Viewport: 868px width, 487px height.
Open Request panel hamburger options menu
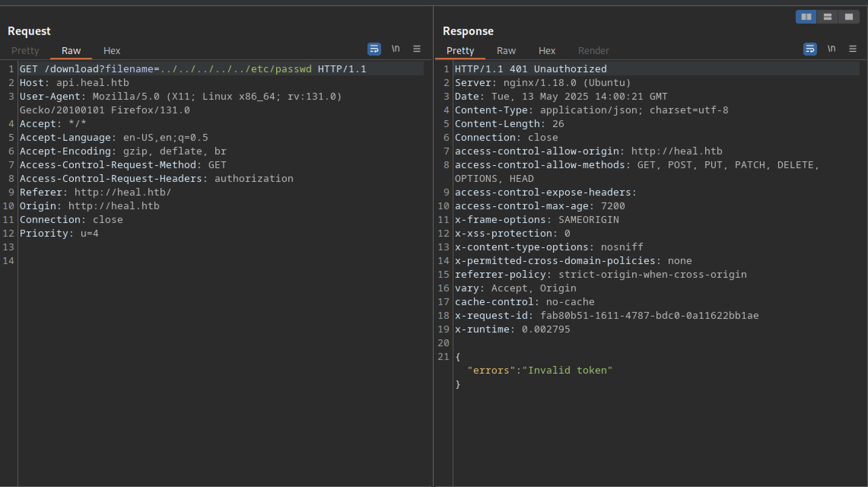(x=417, y=49)
